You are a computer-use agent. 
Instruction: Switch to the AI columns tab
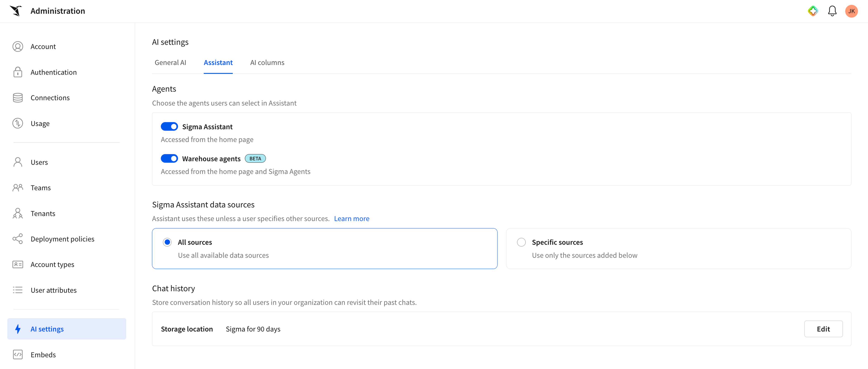267,62
